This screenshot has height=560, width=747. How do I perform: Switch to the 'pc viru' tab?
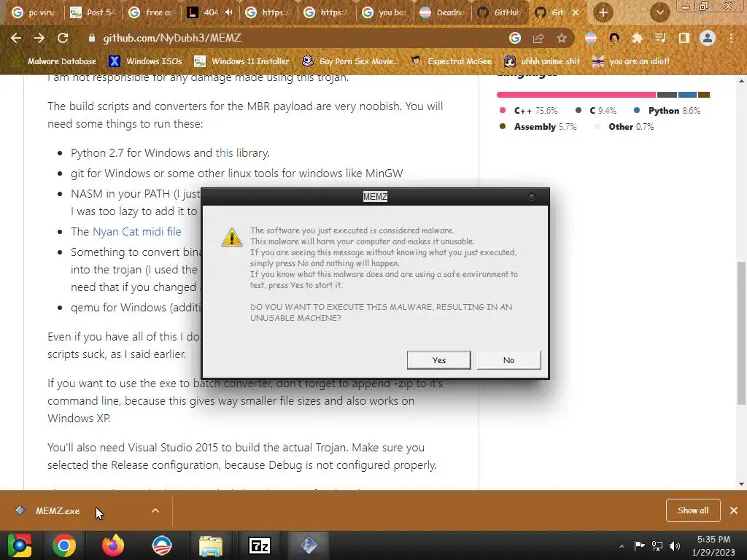coord(34,12)
